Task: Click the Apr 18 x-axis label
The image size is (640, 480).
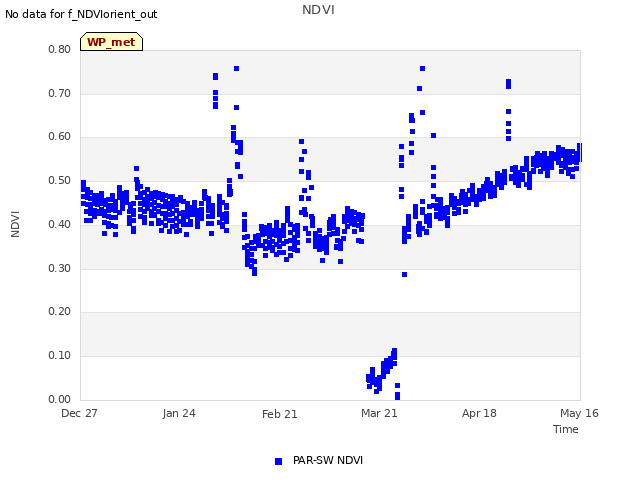Action: coord(479,413)
